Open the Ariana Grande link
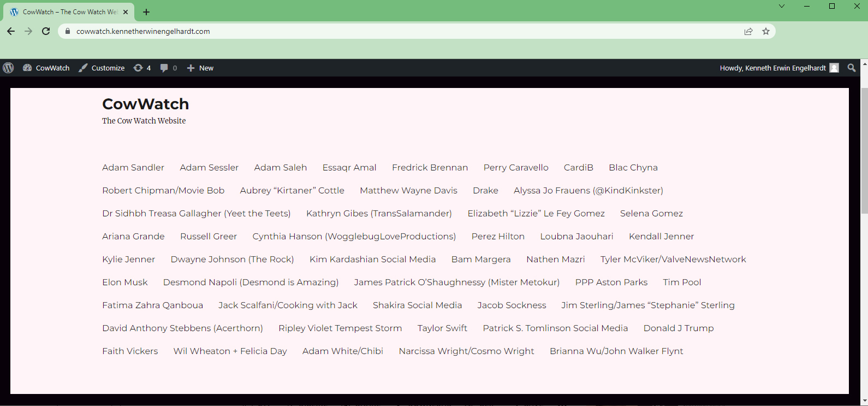Viewport: 868px width, 406px height. [x=133, y=236]
